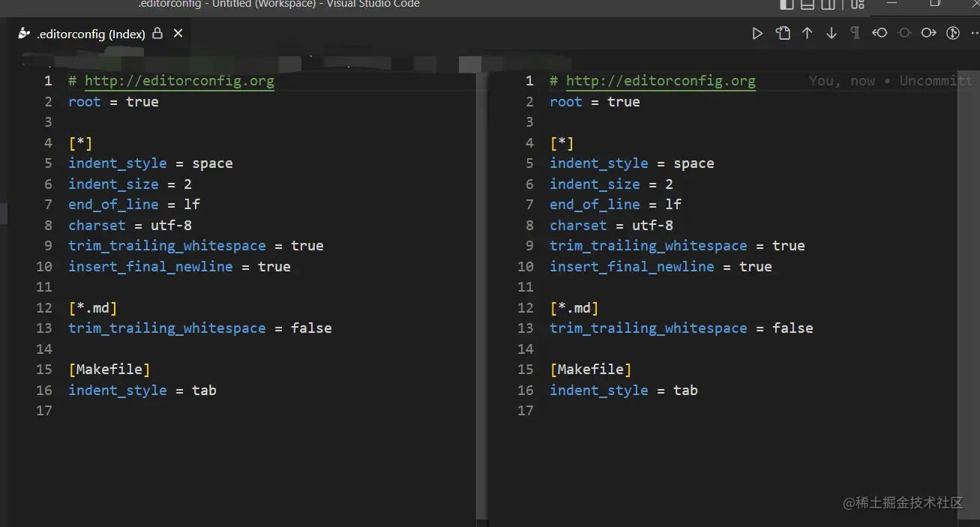The width and height of the screenshot is (980, 527).
Task: Click the git file icon on .editorconfig tab
Action: tap(24, 34)
